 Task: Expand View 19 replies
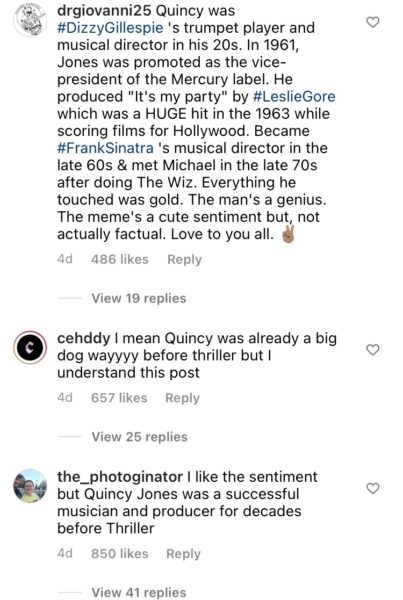139,298
